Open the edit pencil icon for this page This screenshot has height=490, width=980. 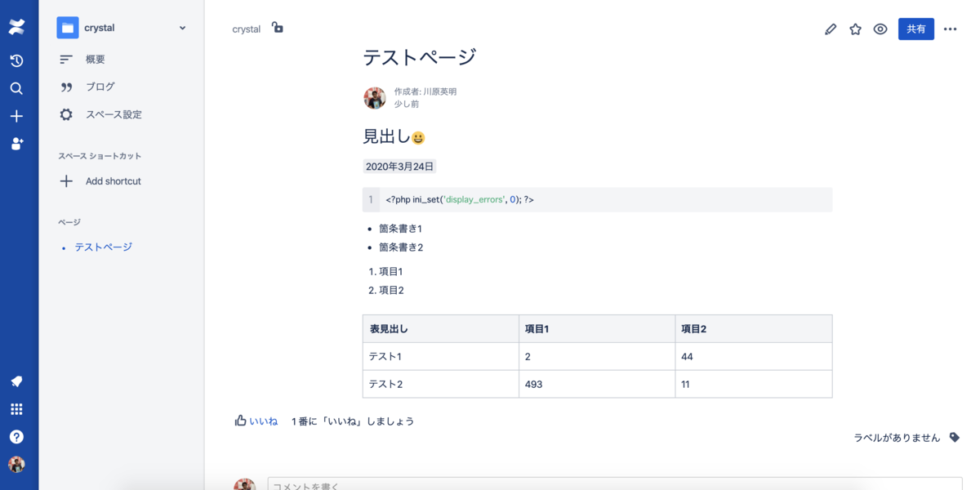tap(831, 29)
